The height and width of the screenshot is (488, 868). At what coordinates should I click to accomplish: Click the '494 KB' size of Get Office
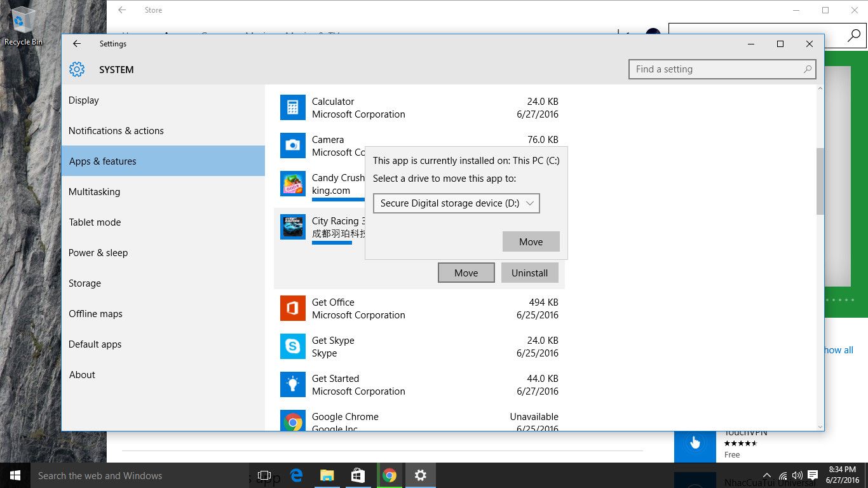pos(543,302)
